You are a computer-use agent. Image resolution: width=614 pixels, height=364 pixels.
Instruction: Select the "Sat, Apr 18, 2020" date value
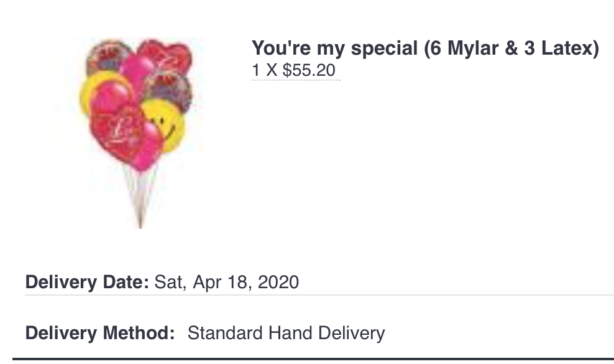point(226,283)
